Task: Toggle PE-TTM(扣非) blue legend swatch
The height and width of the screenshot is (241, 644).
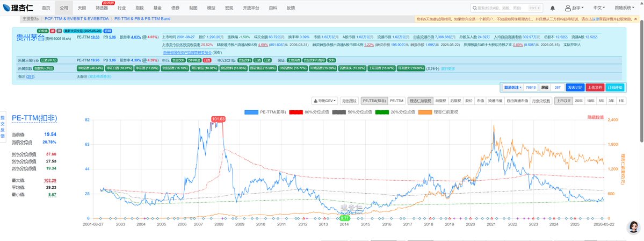Action: [251, 112]
